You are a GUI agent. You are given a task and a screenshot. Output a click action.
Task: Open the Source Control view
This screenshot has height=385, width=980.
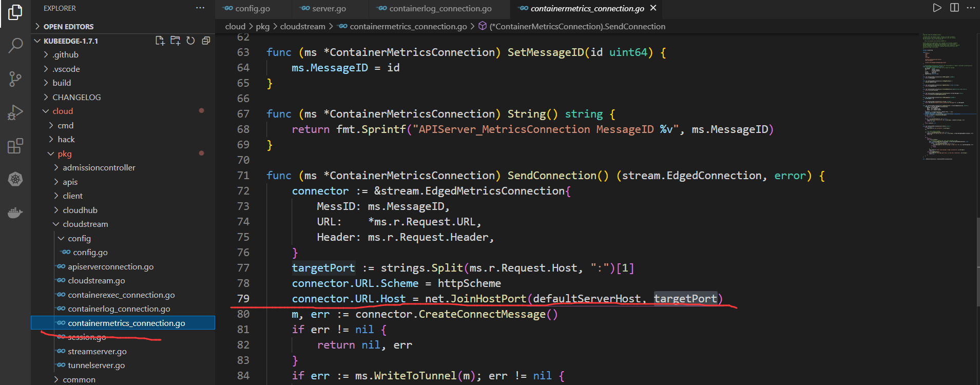(15, 79)
